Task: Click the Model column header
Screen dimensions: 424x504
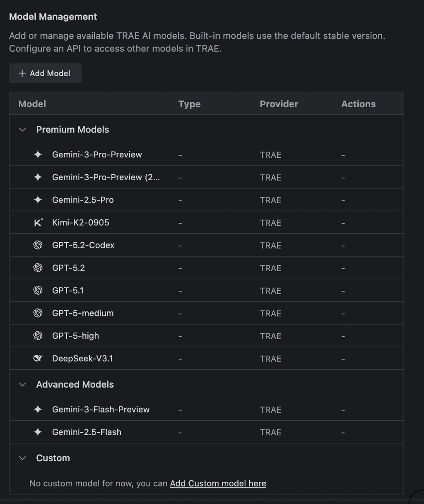Action: coord(32,104)
